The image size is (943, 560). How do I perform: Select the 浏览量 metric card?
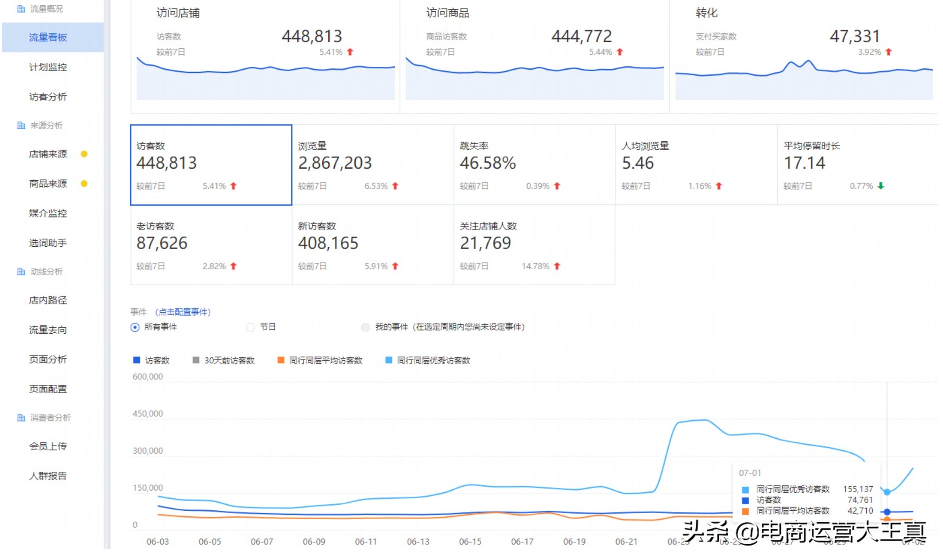point(372,165)
